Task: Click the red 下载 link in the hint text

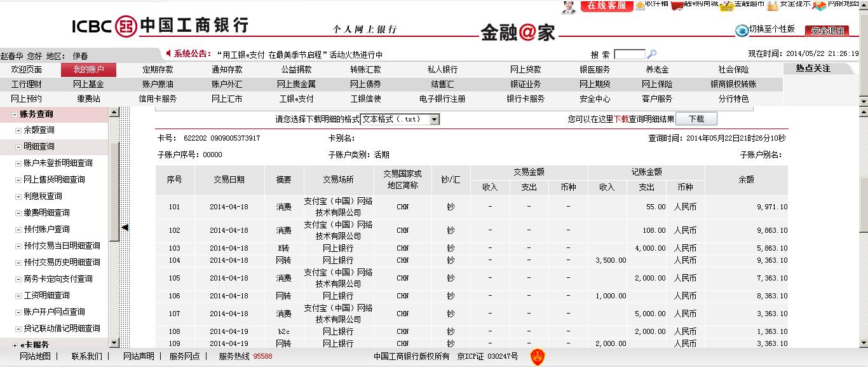Action: [x=621, y=119]
